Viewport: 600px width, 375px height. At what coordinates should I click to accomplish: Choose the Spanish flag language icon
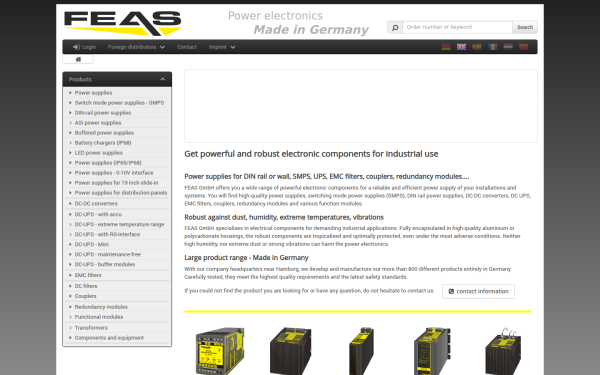tap(477, 47)
